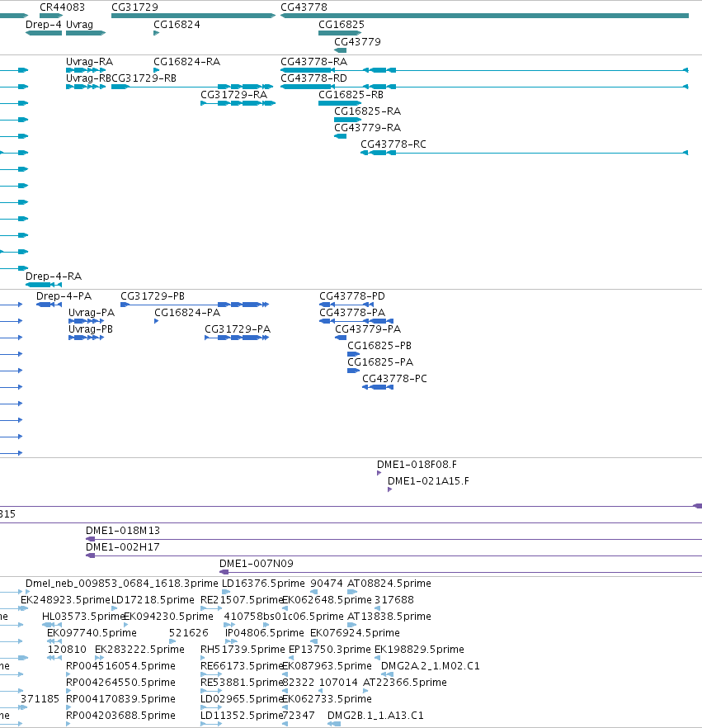This screenshot has height=728, width=702.
Task: Click the DME1-018F08.F feature
Action: (379, 473)
